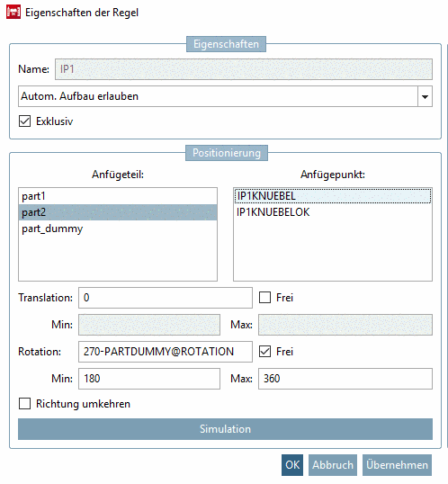Click the Rotation Max field with 360
Screen dimensions: 448x484
coord(345,379)
